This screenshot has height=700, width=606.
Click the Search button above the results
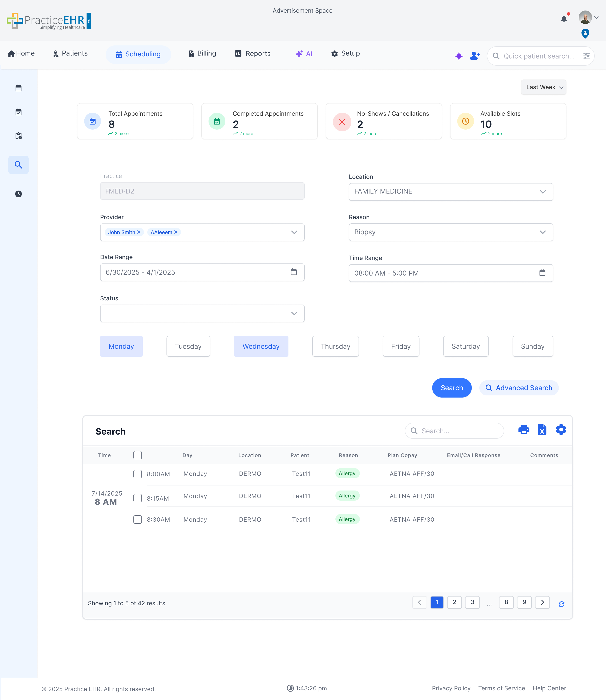click(x=452, y=388)
